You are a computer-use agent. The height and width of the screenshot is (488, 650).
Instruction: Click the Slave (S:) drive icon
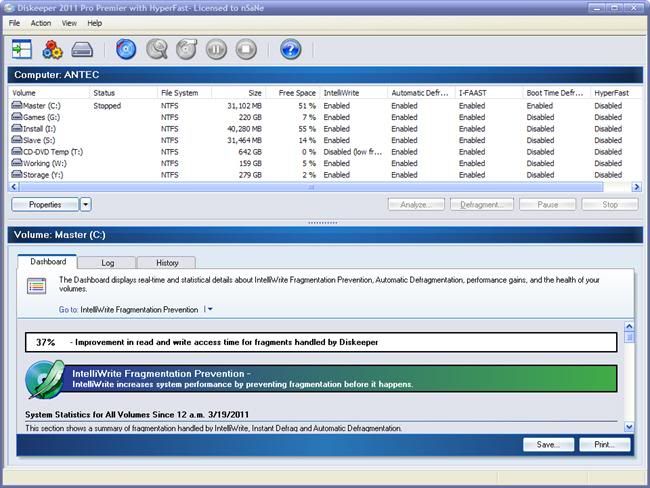(x=17, y=140)
